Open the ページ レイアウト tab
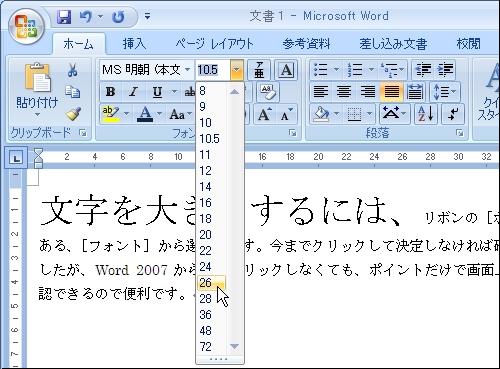This screenshot has height=369, width=500. [215, 44]
